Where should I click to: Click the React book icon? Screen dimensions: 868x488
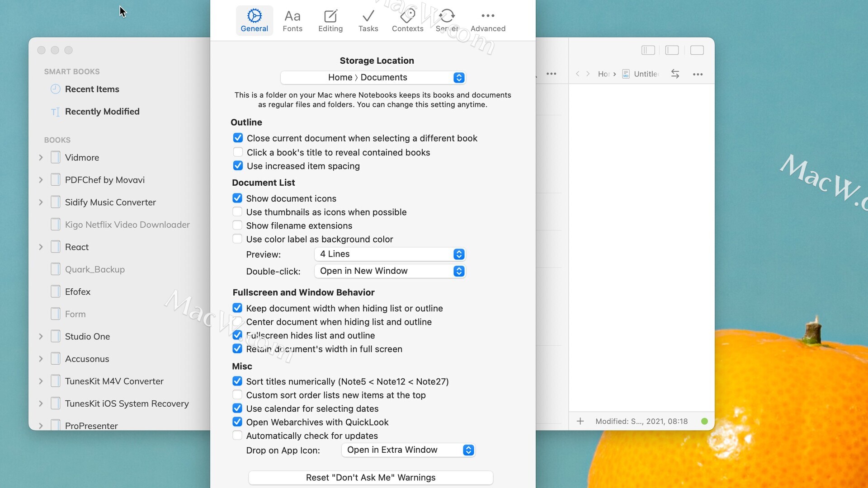(x=55, y=247)
